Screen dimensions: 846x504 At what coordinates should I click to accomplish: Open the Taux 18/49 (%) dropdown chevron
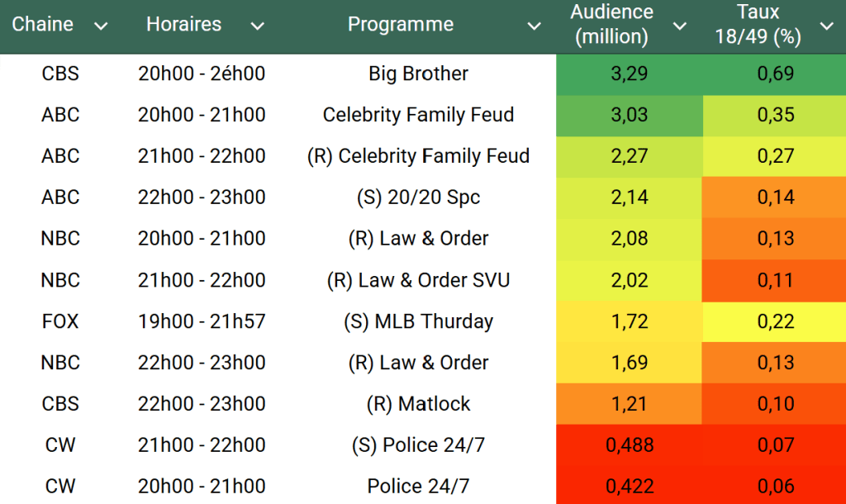[826, 26]
